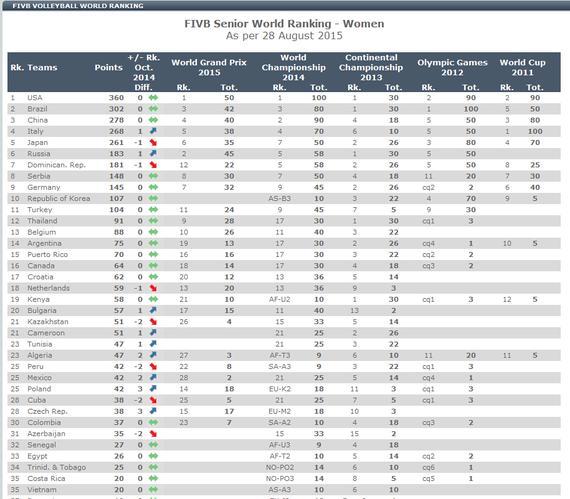
Task: Click 'AF-U2' in Kenya row
Action: (280, 299)
